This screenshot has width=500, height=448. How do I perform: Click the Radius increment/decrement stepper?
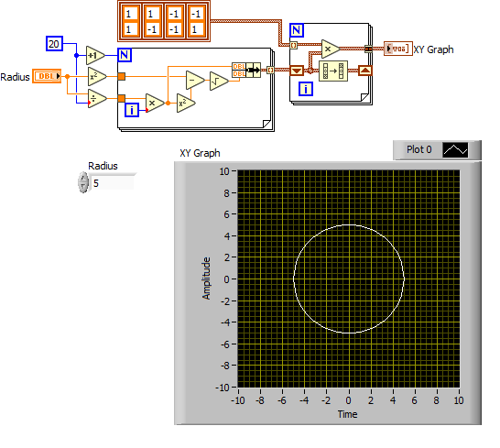[83, 183]
